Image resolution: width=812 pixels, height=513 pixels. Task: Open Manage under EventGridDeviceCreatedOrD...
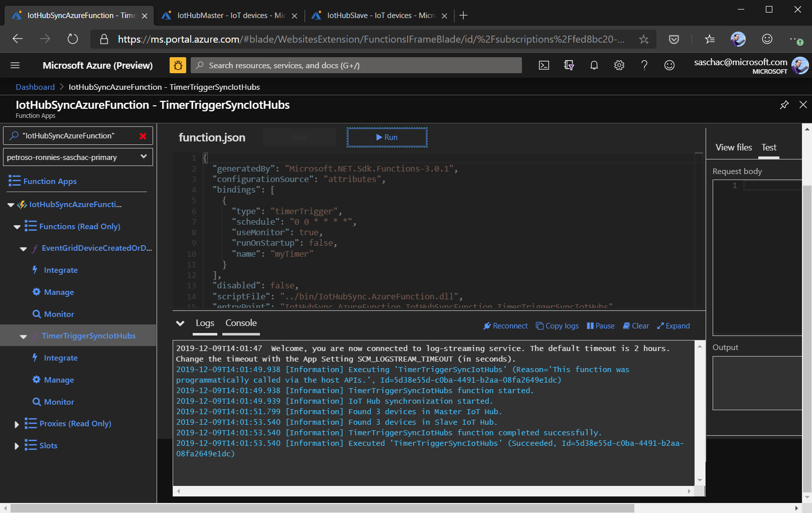[x=59, y=292]
